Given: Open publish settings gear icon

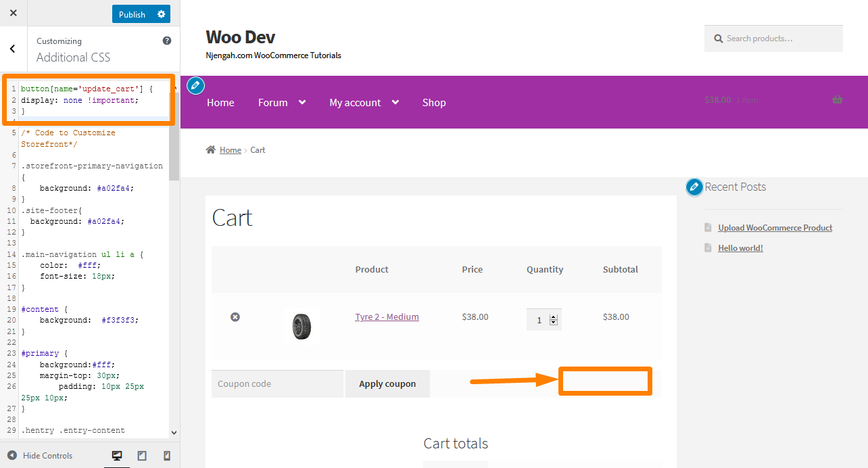Looking at the screenshot, I should pos(161,14).
